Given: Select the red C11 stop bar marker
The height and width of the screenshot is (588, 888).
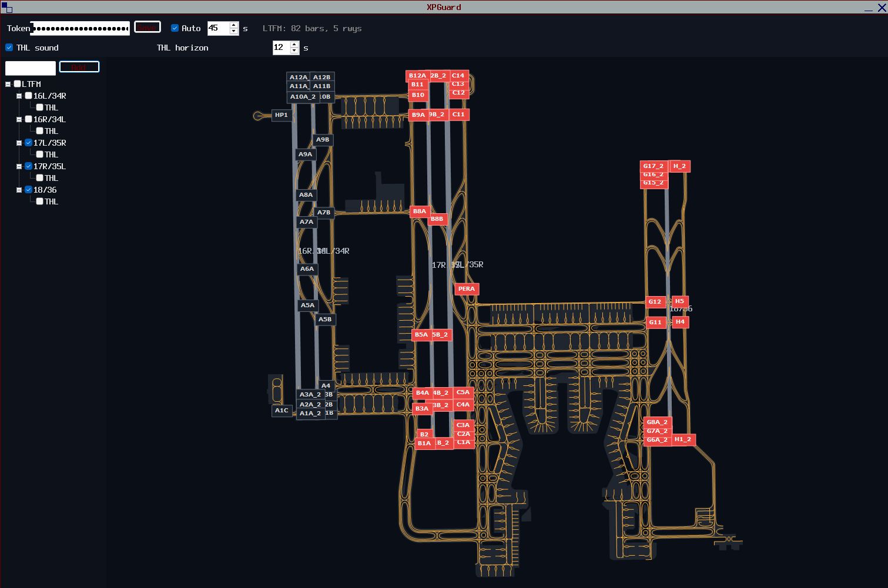Looking at the screenshot, I should [x=459, y=115].
